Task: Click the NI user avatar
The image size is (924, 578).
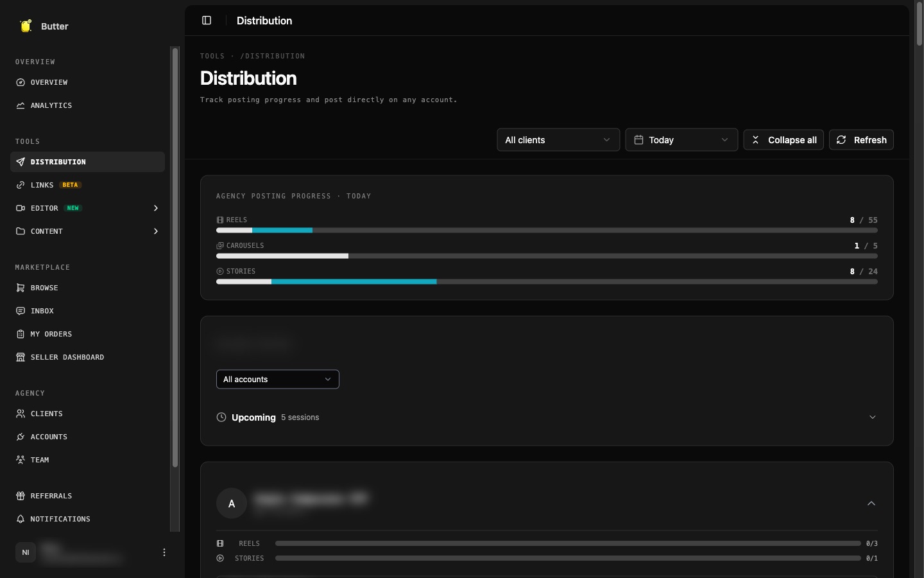Action: coord(26,552)
